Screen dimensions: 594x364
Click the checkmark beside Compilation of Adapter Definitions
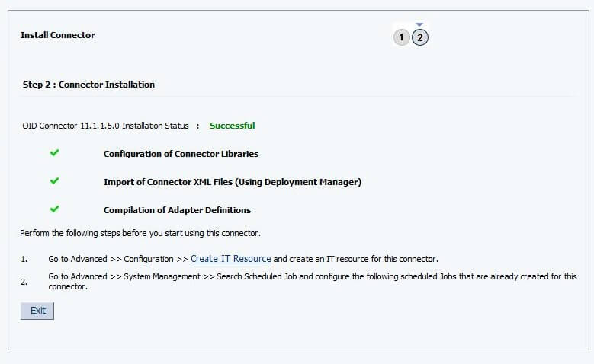tap(54, 209)
